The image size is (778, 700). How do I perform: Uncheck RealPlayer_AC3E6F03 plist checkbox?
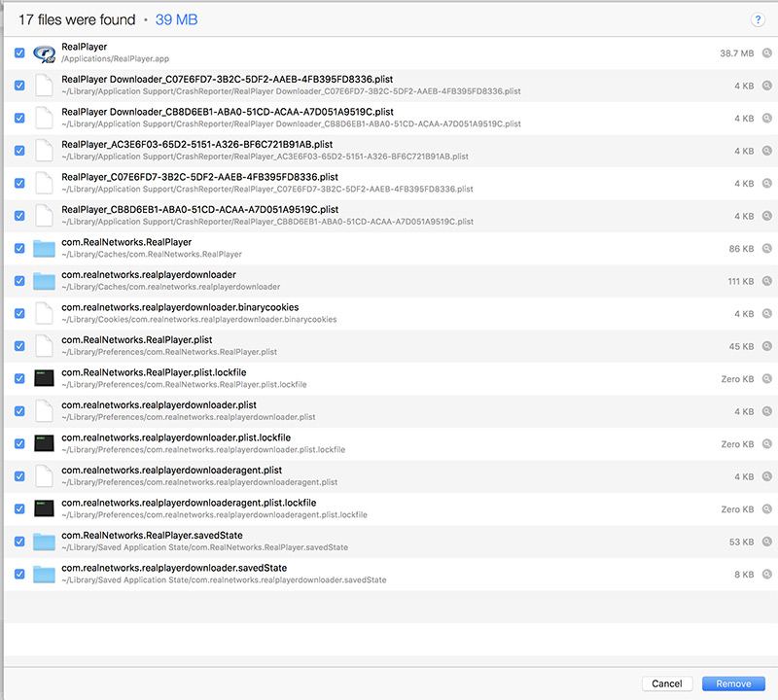pos(19,151)
